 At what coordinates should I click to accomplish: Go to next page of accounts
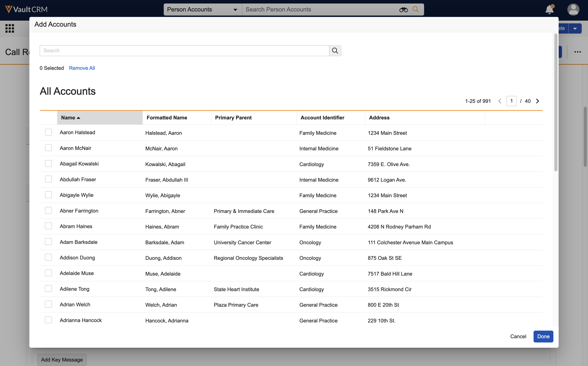[537, 101]
